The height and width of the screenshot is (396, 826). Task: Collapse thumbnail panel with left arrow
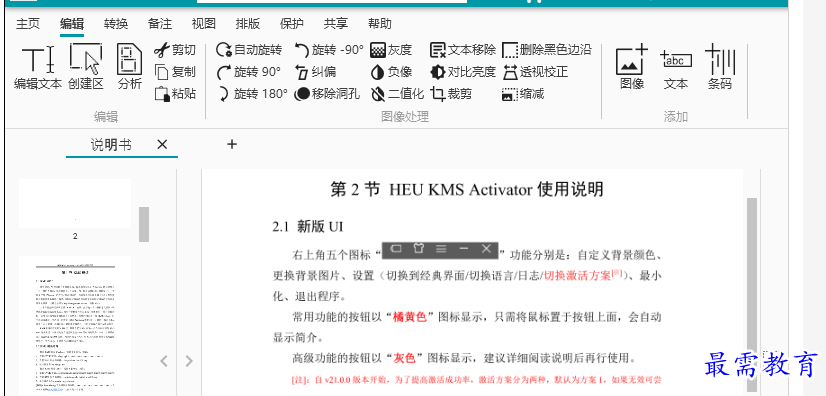pyautogui.click(x=164, y=361)
